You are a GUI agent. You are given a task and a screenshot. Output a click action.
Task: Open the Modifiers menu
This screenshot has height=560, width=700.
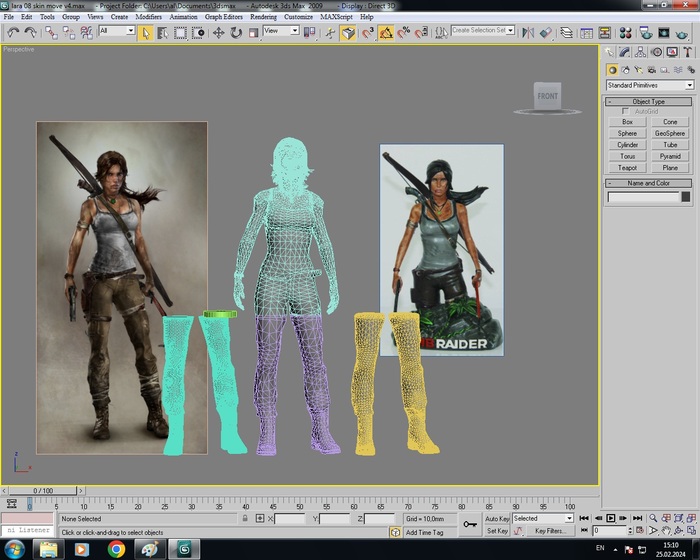point(148,17)
